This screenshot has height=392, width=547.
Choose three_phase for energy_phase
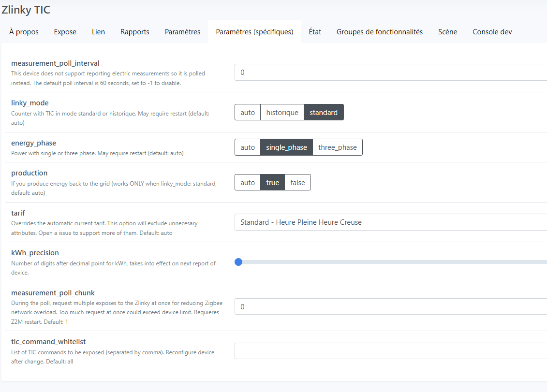click(x=337, y=147)
